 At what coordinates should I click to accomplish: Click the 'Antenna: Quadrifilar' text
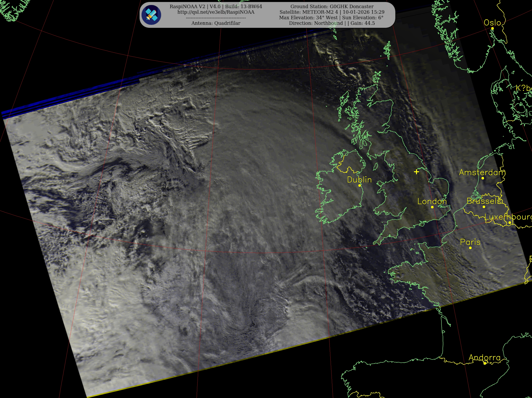(x=216, y=23)
